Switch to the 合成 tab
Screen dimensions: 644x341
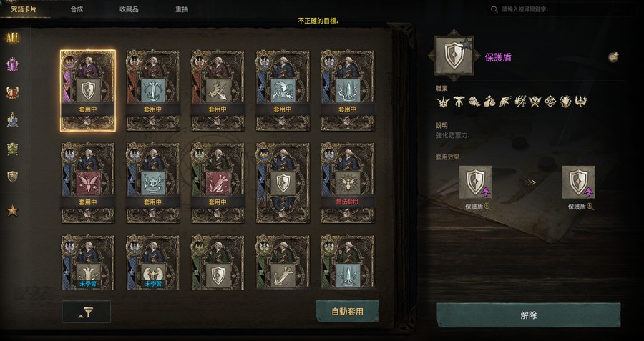click(77, 9)
